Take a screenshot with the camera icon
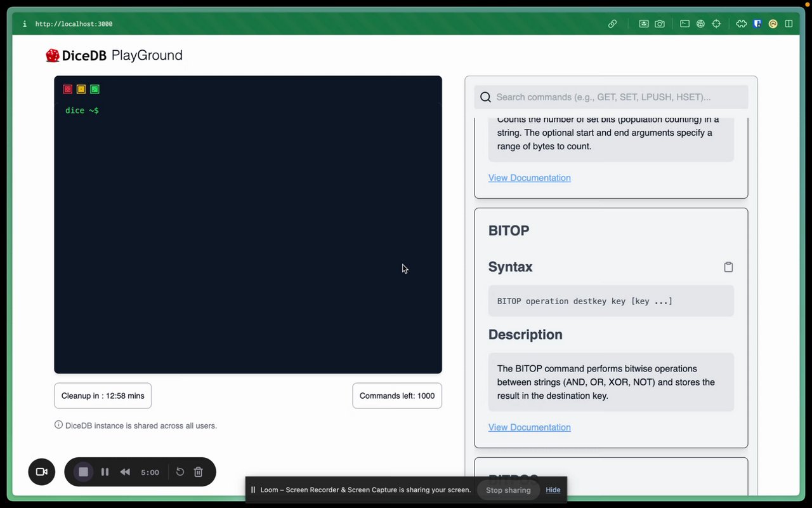Image resolution: width=812 pixels, height=508 pixels. coord(660,23)
